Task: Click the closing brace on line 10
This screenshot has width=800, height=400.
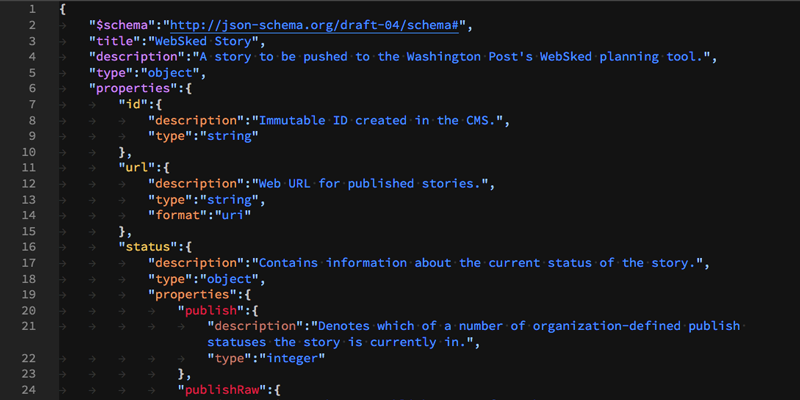Action: tap(122, 152)
